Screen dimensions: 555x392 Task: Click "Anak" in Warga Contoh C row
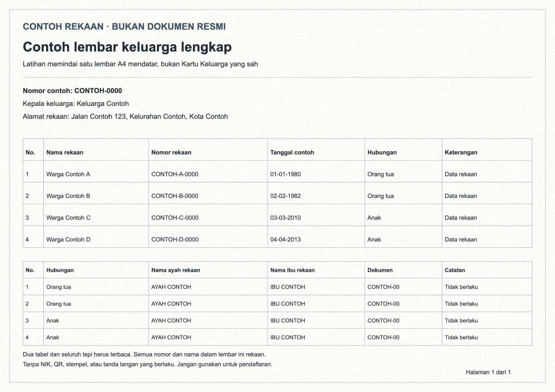click(374, 218)
